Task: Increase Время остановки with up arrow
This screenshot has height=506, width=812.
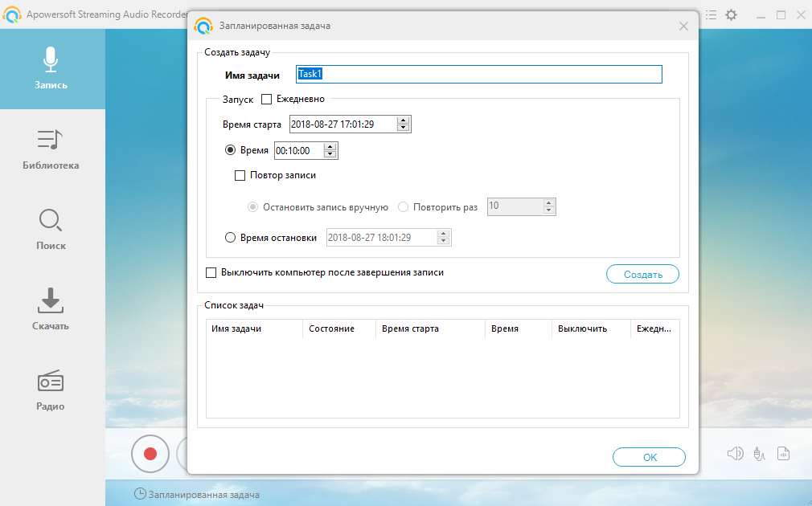Action: pos(443,234)
